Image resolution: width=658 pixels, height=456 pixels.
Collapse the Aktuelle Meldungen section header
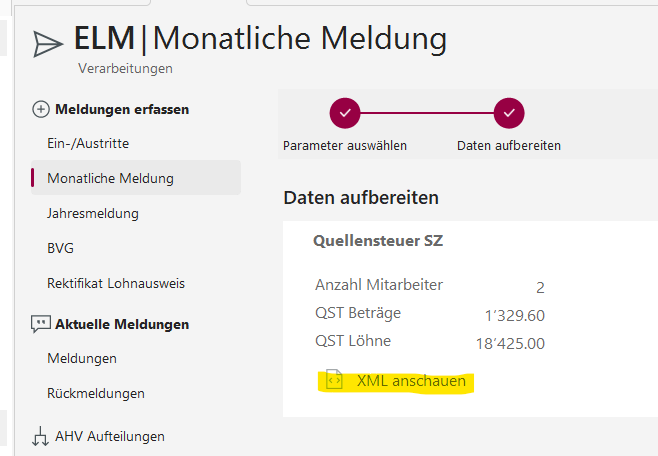click(122, 324)
